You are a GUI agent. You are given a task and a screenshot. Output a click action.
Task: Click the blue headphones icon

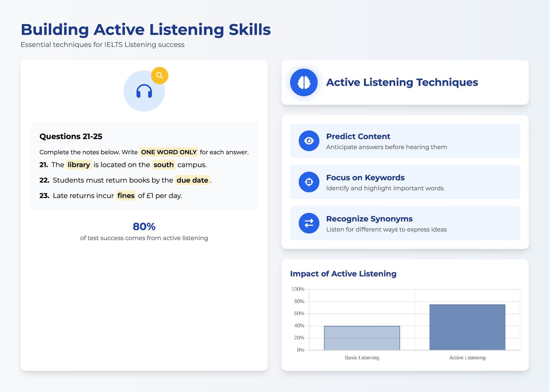point(144,91)
